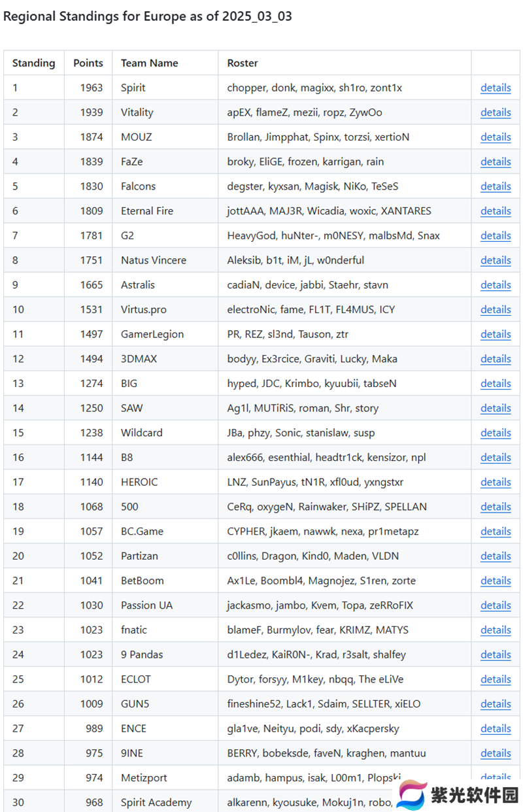The image size is (523, 812).
Task: Open details link for Astralis
Action: 496,285
